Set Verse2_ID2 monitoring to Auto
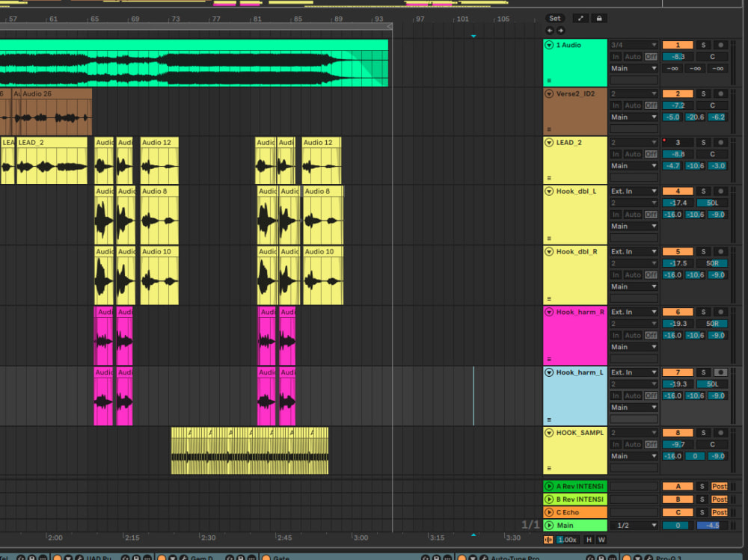The height and width of the screenshot is (560, 748). pyautogui.click(x=633, y=105)
